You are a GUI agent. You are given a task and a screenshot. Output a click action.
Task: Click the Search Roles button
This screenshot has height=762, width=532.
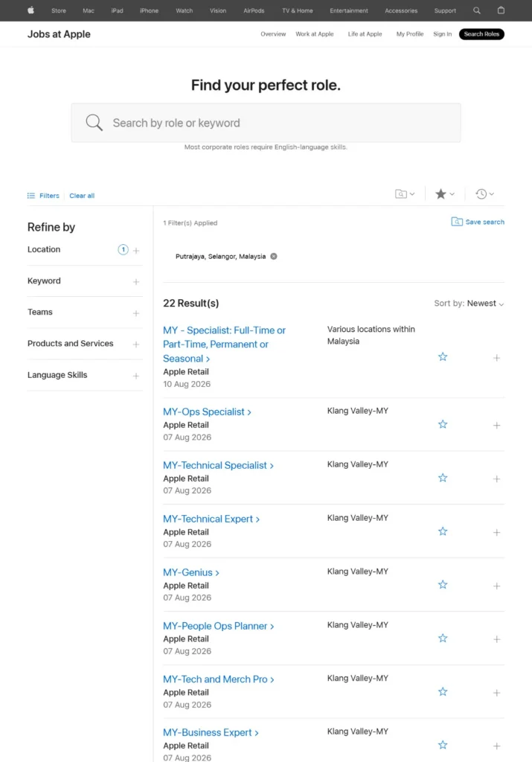(481, 34)
